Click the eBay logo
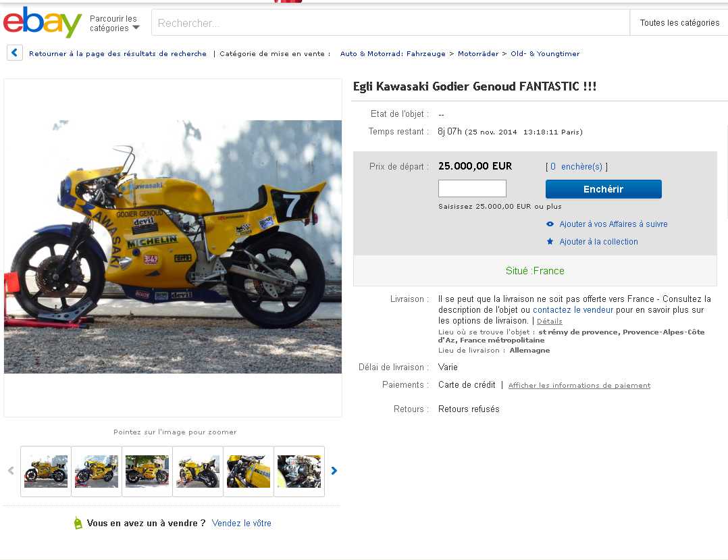Image resolution: width=728 pixels, height=560 pixels. (x=43, y=22)
